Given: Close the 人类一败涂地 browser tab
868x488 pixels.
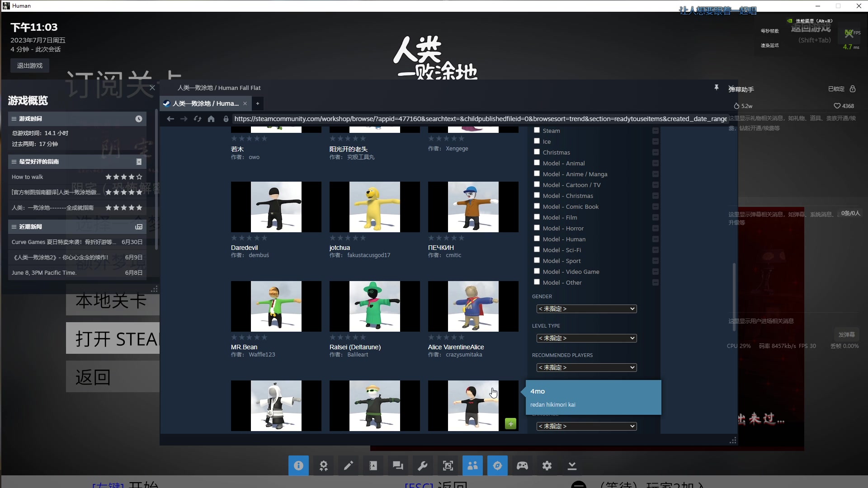Looking at the screenshot, I should pos(245,103).
